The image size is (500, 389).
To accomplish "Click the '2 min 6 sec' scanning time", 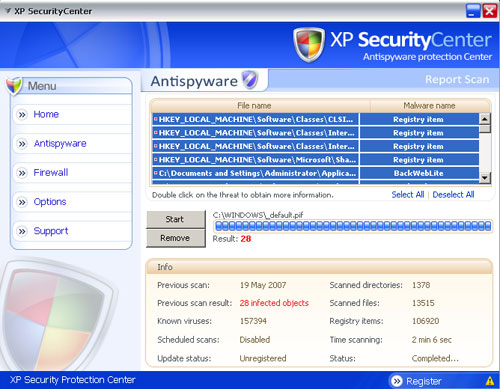I will (x=432, y=340).
